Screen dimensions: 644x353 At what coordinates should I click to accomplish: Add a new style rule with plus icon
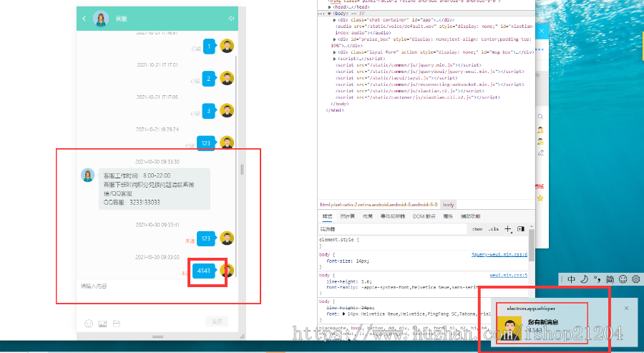508,229
